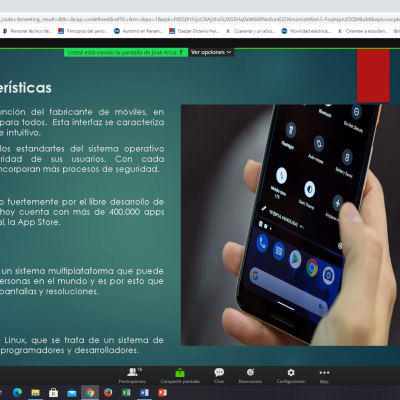Open 'Orientan a estudian...' bookmark
Screen dimensions: 400x400
[363, 31]
